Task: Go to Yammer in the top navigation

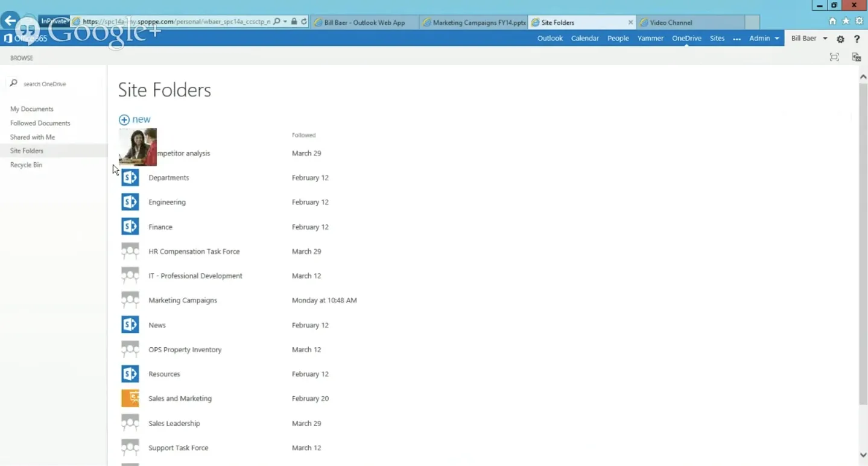Action: click(650, 39)
